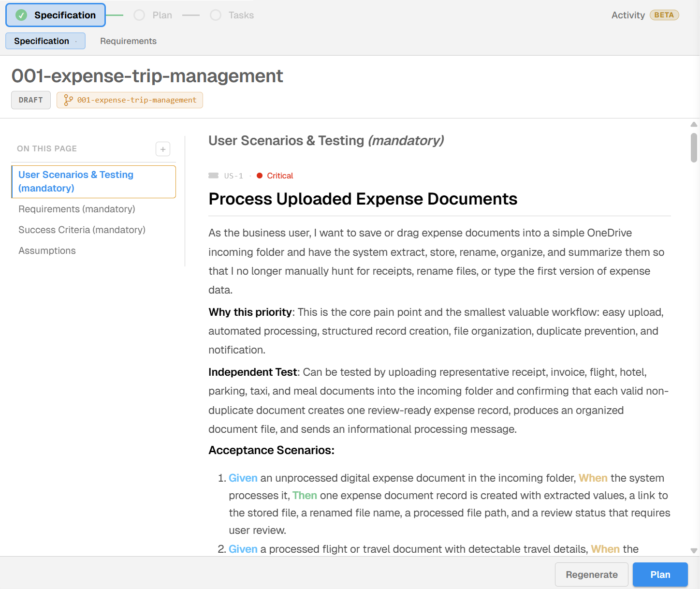Image resolution: width=700 pixels, height=589 pixels.
Task: Click the vertical scrollbar thumb
Action: (694, 148)
